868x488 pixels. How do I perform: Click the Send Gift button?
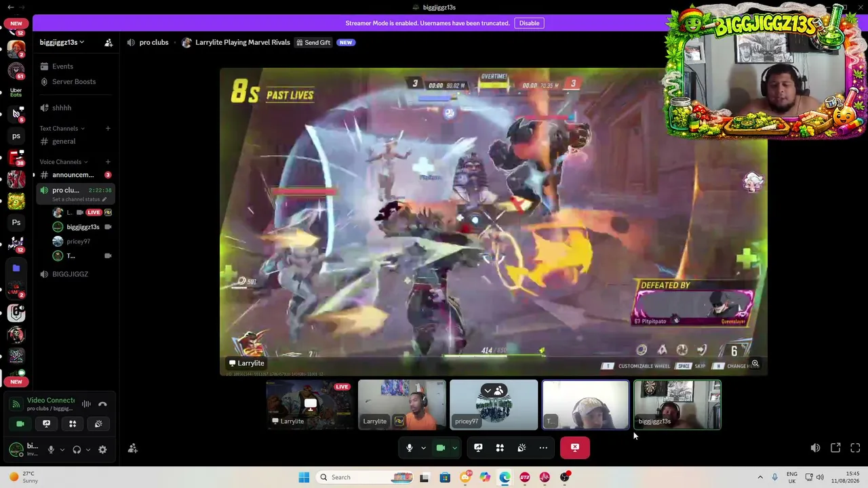click(x=313, y=43)
